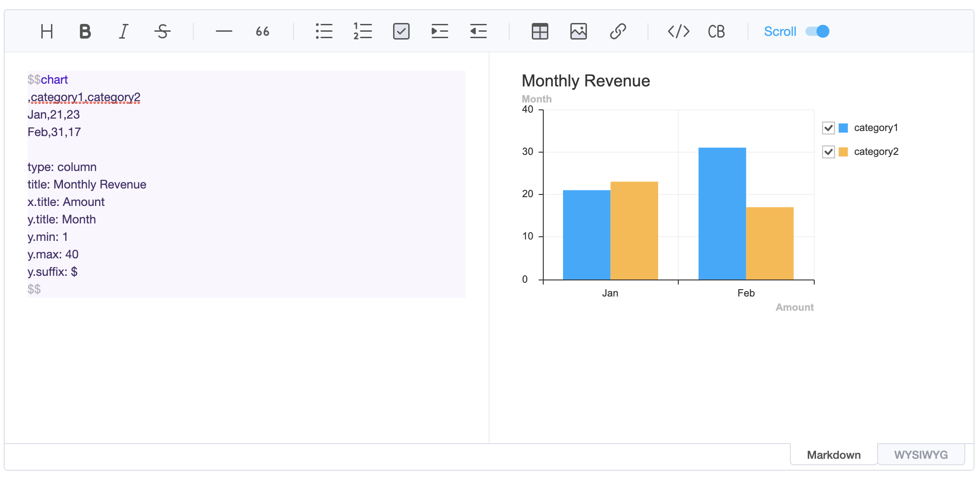Insert a table
Image resolution: width=980 pixels, height=479 pixels.
tap(540, 32)
